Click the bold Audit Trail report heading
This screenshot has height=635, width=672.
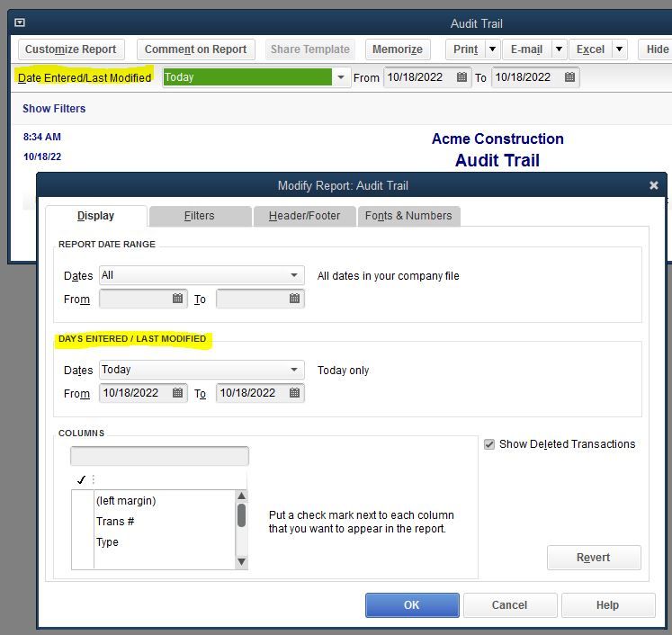click(x=497, y=161)
